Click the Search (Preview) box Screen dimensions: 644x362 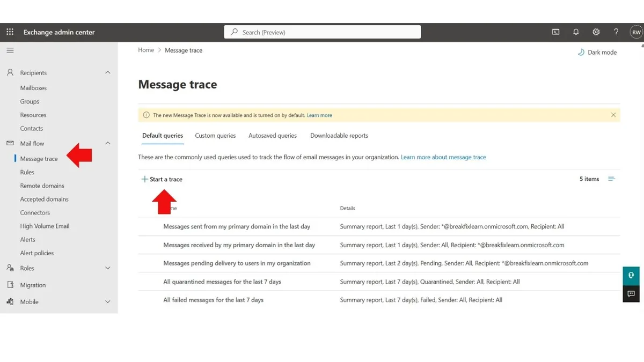pyautogui.click(x=322, y=32)
